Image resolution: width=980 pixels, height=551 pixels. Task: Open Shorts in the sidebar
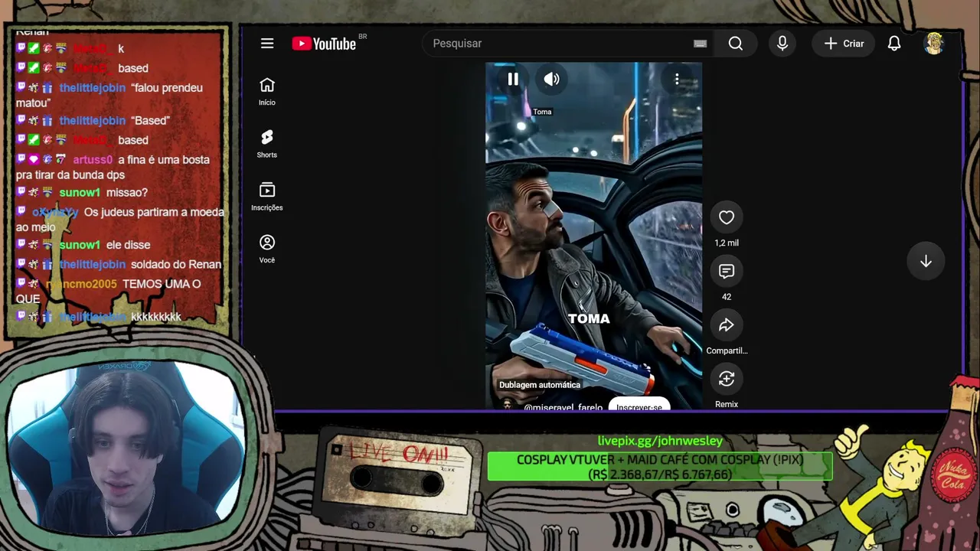click(x=267, y=144)
